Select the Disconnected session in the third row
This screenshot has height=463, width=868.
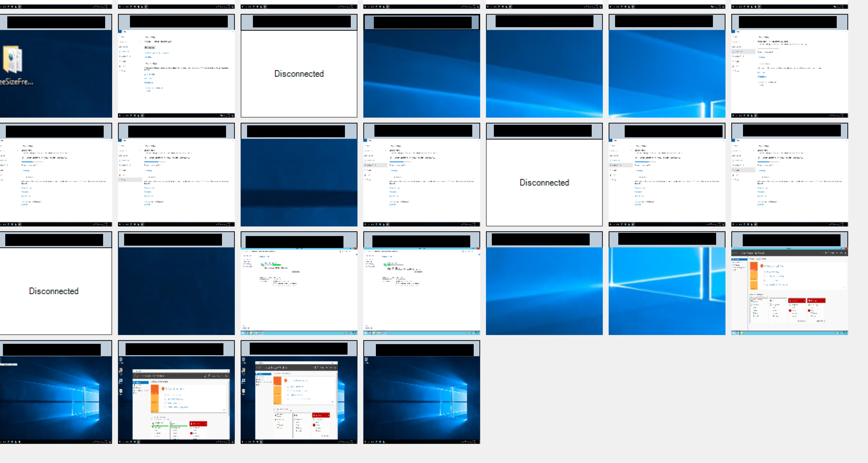pos(54,291)
